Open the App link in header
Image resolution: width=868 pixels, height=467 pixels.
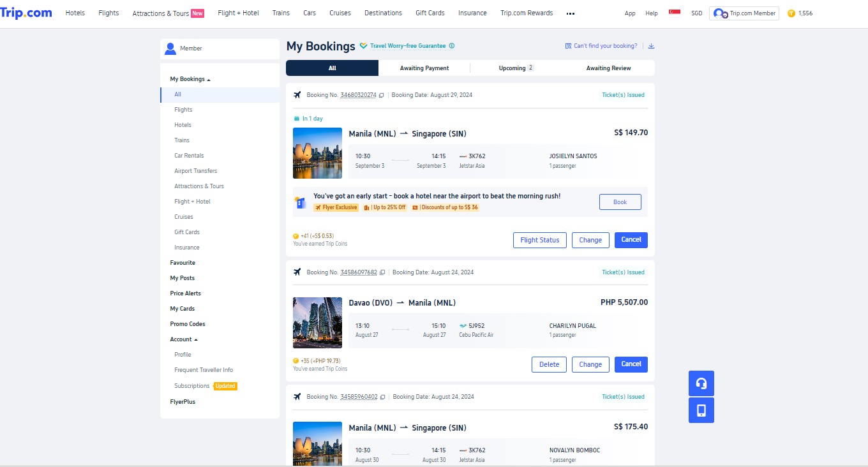click(630, 13)
